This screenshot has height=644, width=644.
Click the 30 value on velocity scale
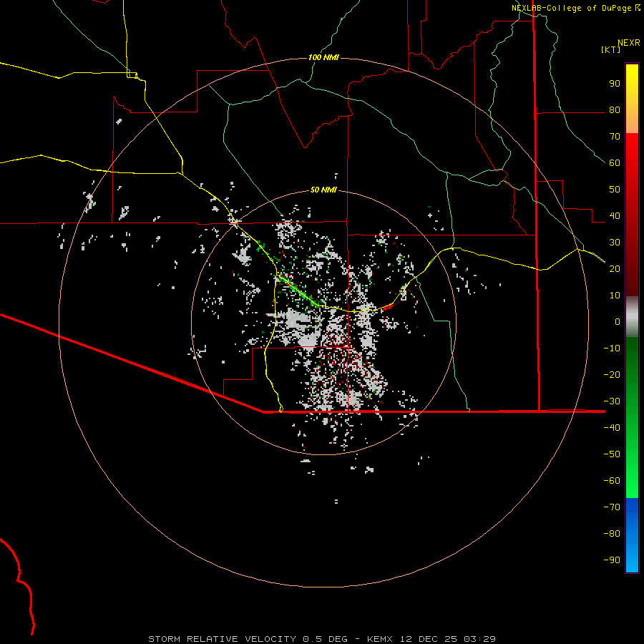pyautogui.click(x=615, y=243)
